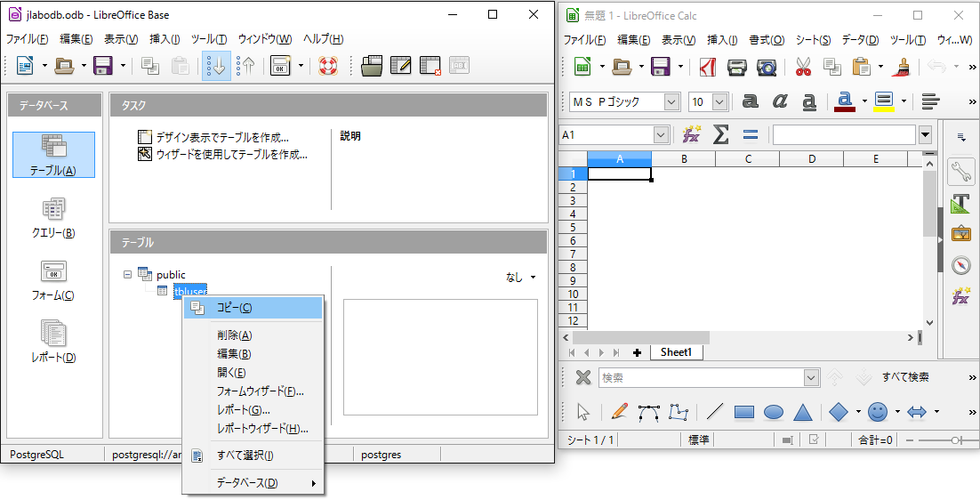
Task: Click the Sort ascending icon in Base
Action: [x=216, y=66]
